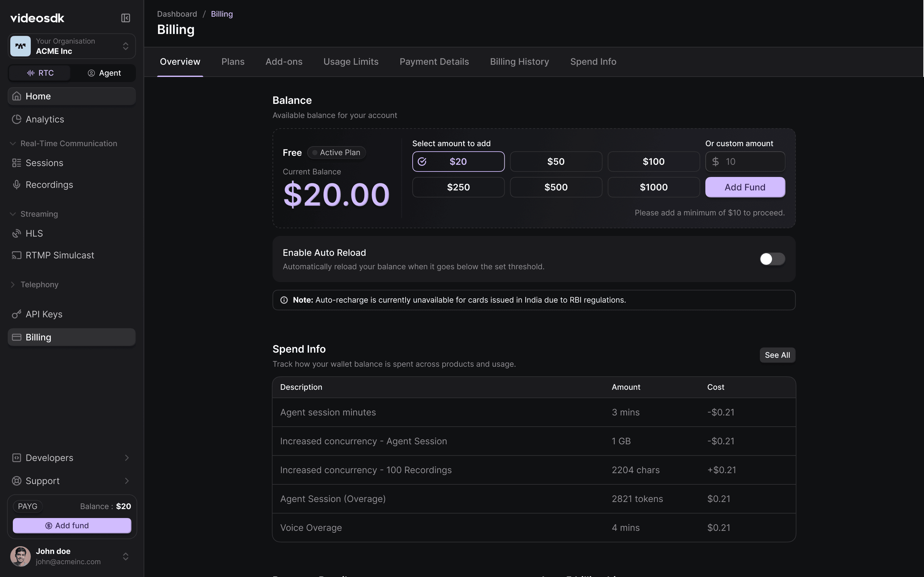Viewport: 924px width, 577px height.
Task: Click the info icon next to the RBI note
Action: pyautogui.click(x=284, y=300)
